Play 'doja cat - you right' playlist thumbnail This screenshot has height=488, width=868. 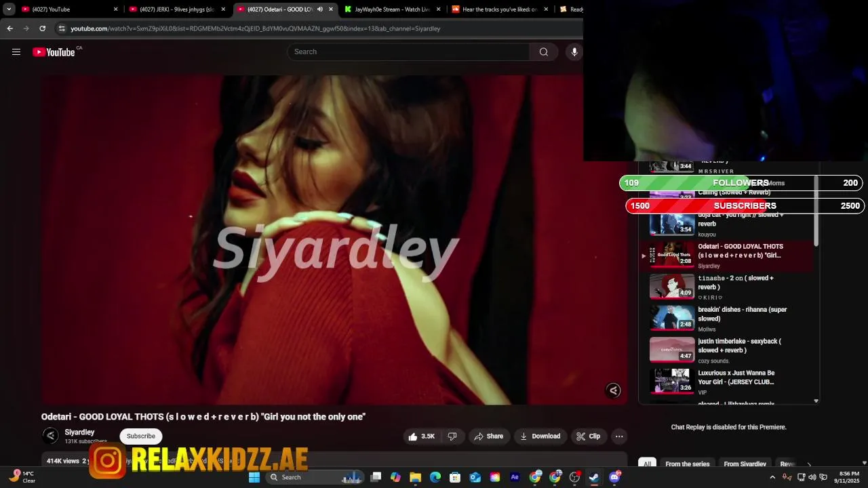tap(672, 223)
